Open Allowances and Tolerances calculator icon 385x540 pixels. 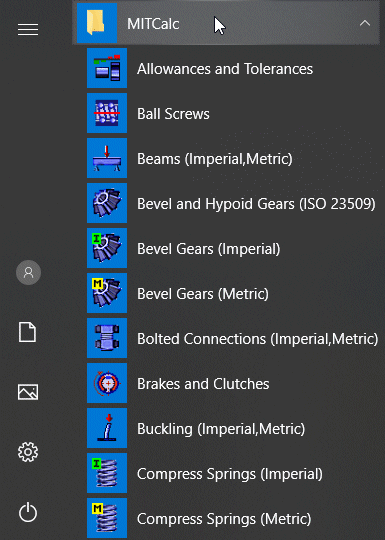107,68
